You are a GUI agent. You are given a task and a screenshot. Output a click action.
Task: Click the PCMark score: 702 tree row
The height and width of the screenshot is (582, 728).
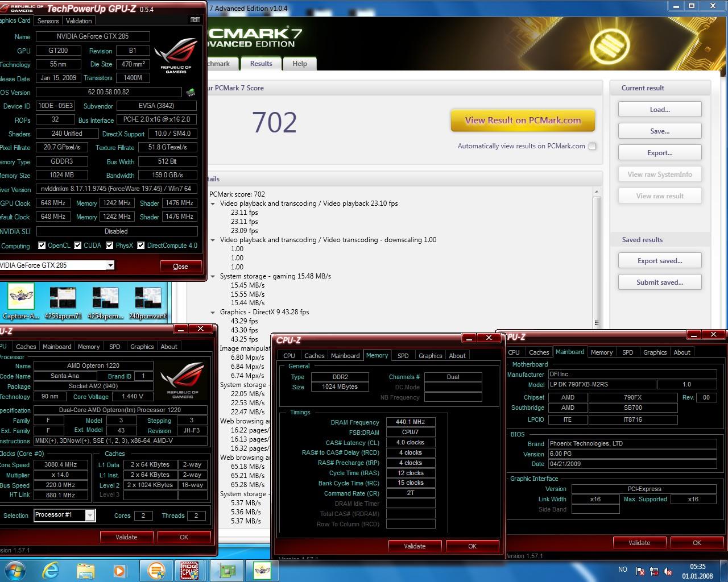[237, 194]
